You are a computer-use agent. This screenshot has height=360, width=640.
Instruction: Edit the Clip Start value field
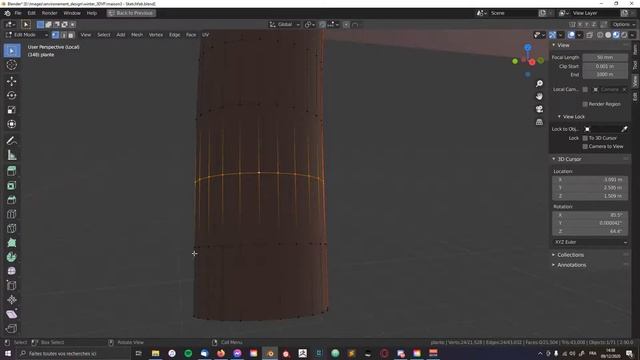605,66
